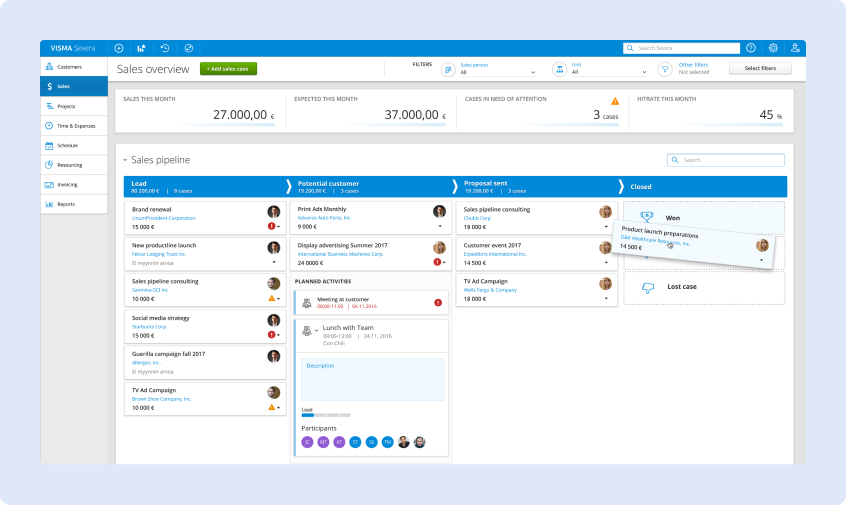The image size is (846, 505).
Task: Open the recent history icon in top bar
Action: (x=165, y=48)
